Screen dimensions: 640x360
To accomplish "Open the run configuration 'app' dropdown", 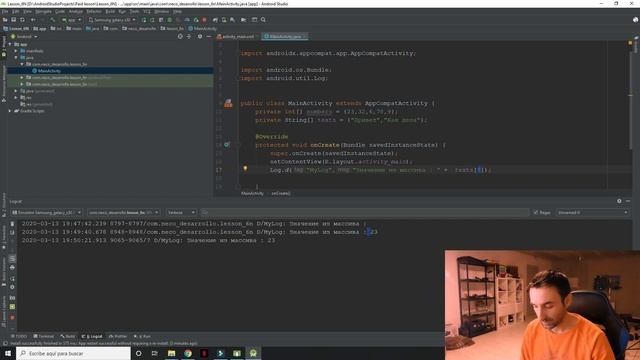I will (71, 20).
